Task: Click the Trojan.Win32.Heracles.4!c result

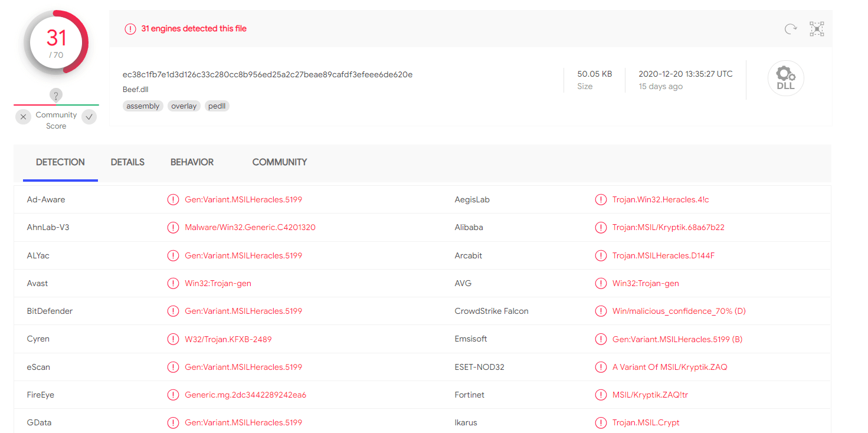Action: pyautogui.click(x=661, y=199)
